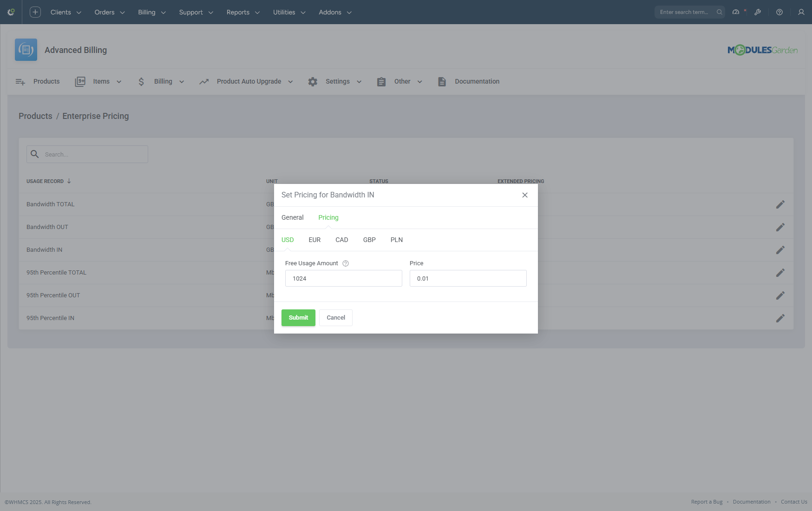
Task: Select the EUR currency tab
Action: coord(314,240)
